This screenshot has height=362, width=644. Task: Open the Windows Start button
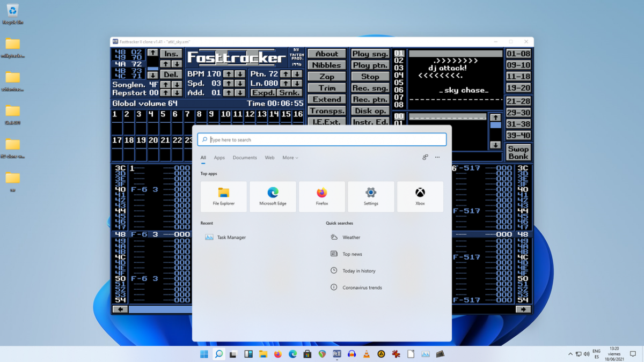pyautogui.click(x=204, y=354)
